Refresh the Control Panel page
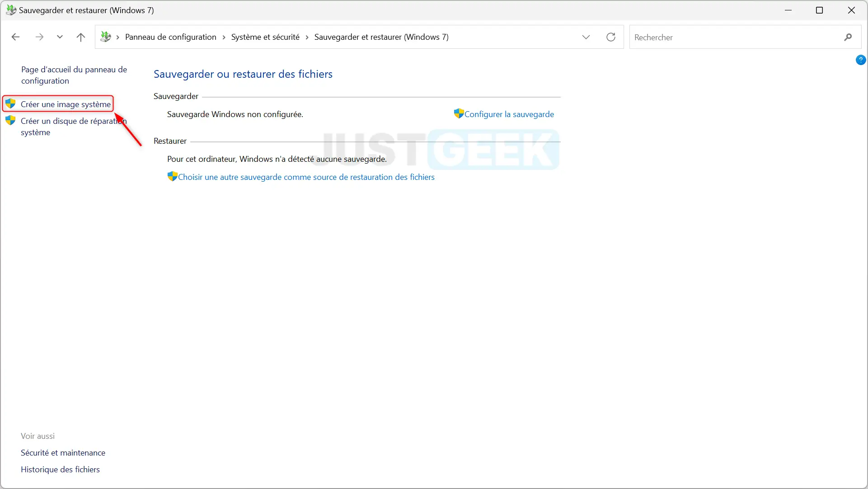 tap(611, 37)
